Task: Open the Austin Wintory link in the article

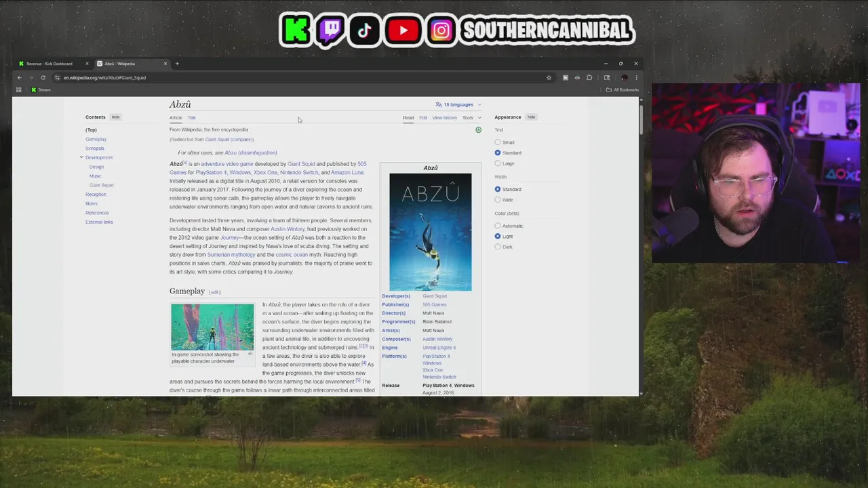Action: pos(288,229)
